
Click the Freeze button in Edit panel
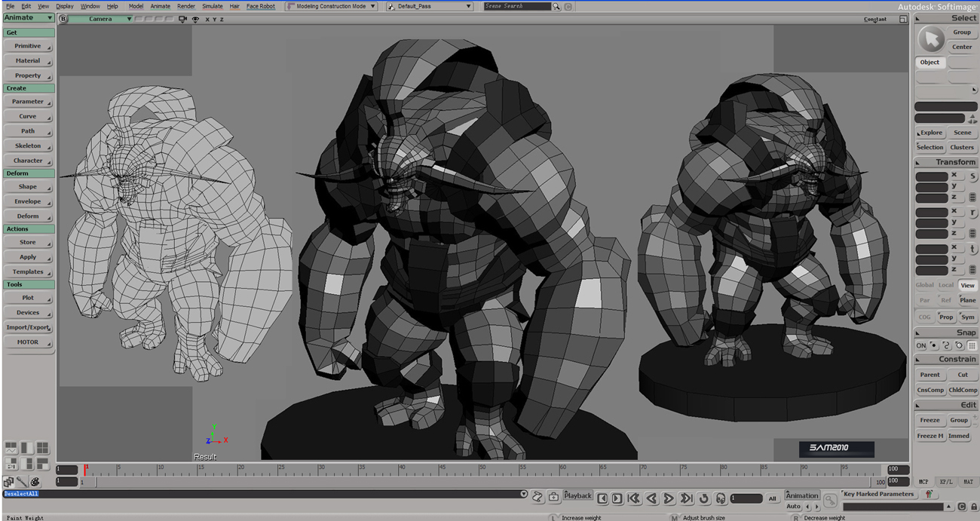[x=930, y=420]
